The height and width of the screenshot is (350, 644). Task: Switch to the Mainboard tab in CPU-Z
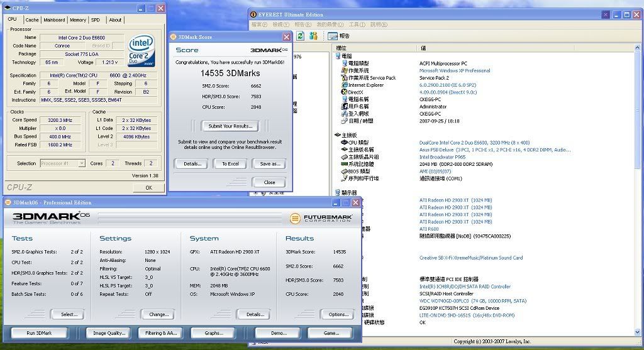click(x=54, y=19)
